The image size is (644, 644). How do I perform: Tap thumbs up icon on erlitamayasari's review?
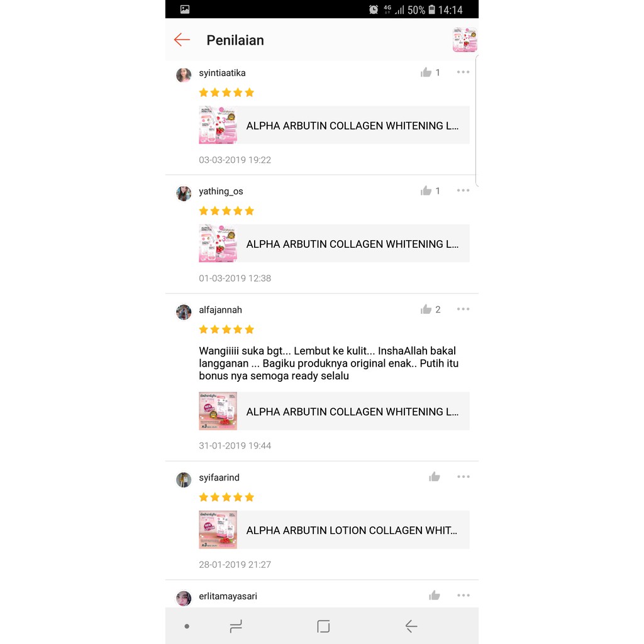coord(434,596)
